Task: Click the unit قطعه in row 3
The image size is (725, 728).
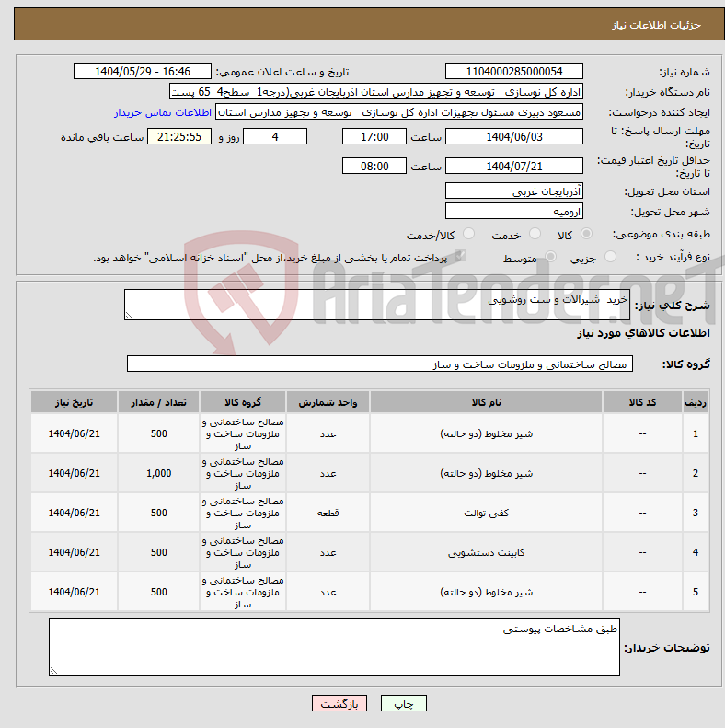Action: 328,513
